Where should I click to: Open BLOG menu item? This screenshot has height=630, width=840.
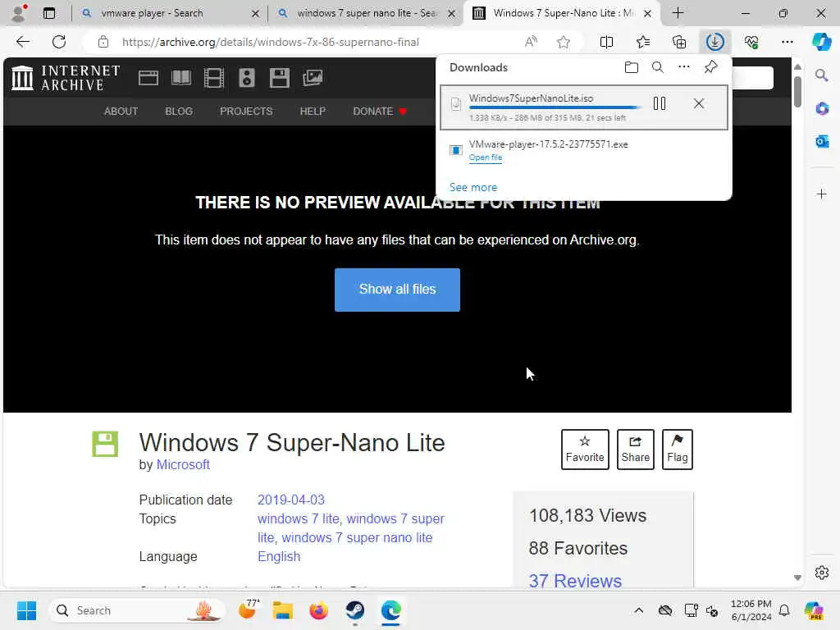(x=179, y=112)
